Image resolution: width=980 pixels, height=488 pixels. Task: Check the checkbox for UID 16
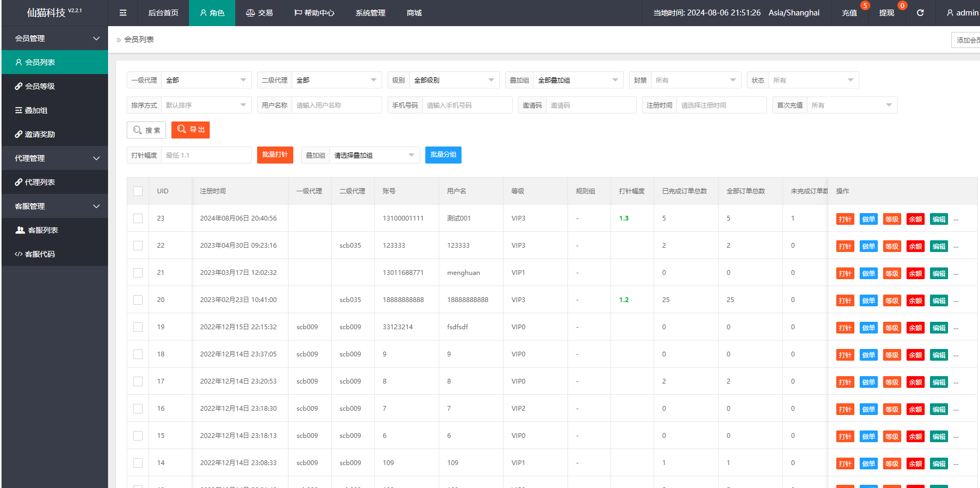coord(138,409)
